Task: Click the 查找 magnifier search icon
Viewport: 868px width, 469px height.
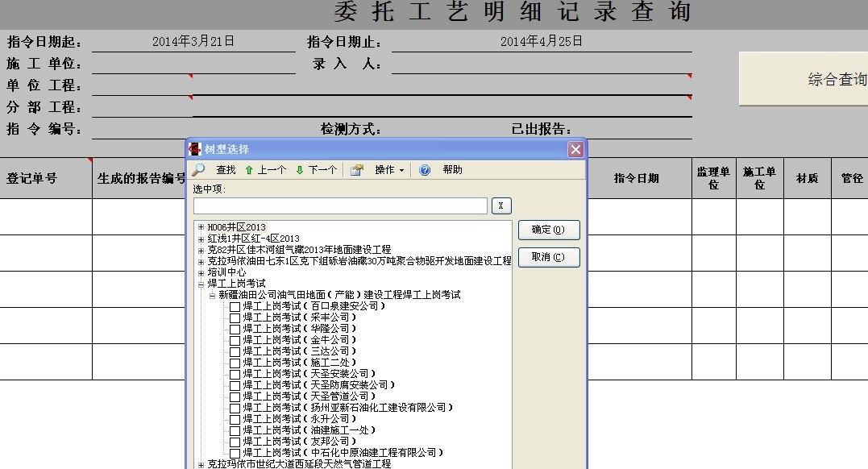Action: (198, 170)
